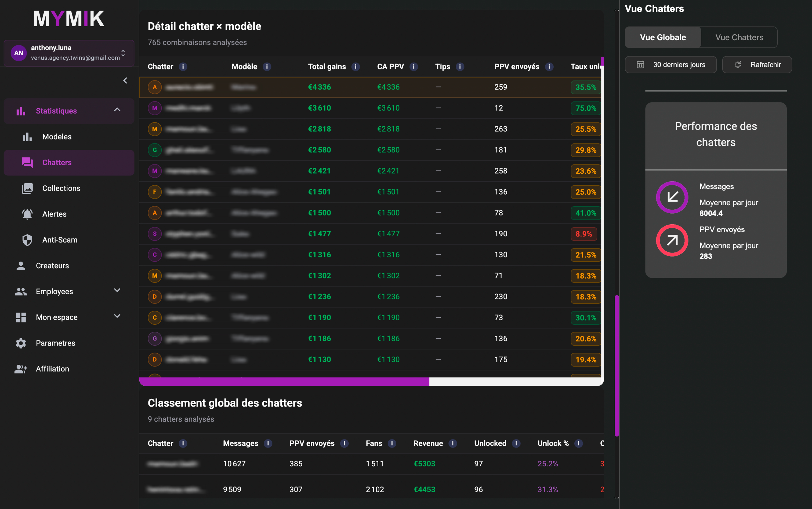This screenshot has width=812, height=509.
Task: Click the €4453 revenue value
Action: [x=424, y=489]
